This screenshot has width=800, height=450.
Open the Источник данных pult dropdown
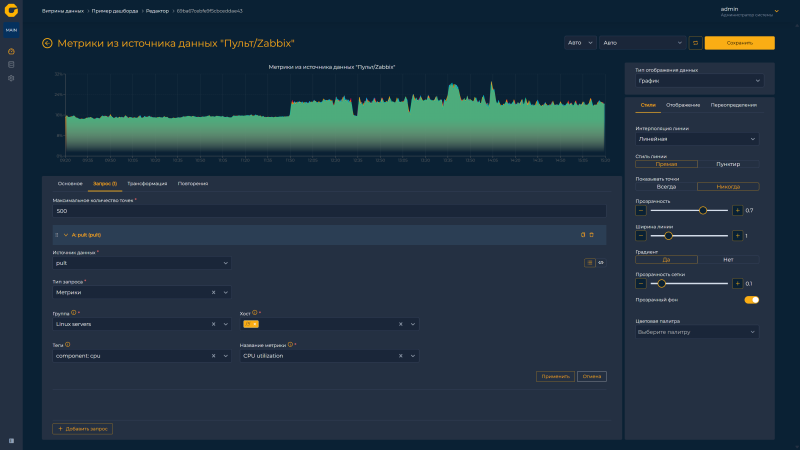coord(142,263)
